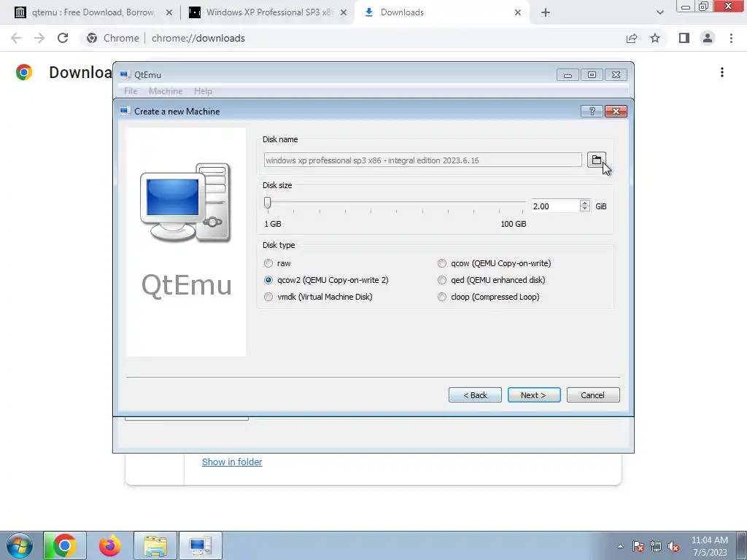This screenshot has width=747, height=560.
Task: Open a new Chrome tab
Action: tap(546, 12)
